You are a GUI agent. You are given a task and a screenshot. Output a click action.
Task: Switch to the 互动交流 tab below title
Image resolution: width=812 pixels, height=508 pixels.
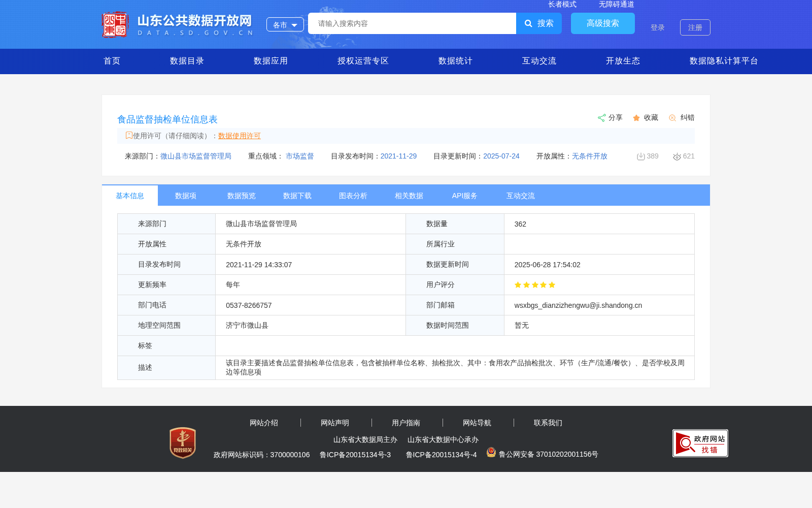click(x=521, y=196)
